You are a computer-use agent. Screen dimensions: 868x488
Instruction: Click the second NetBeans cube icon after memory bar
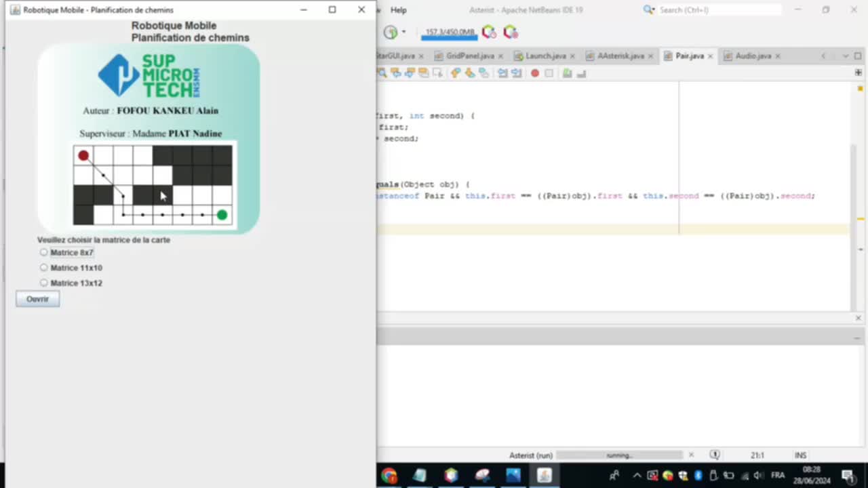(511, 32)
